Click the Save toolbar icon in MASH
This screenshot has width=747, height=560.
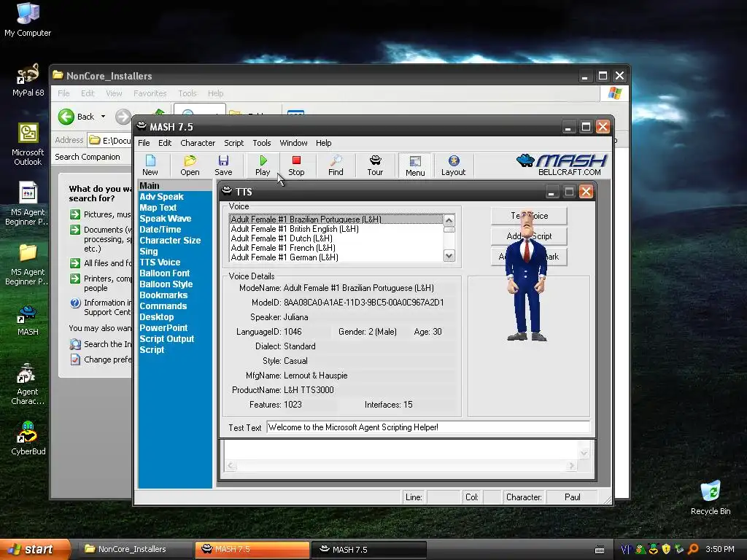point(223,166)
